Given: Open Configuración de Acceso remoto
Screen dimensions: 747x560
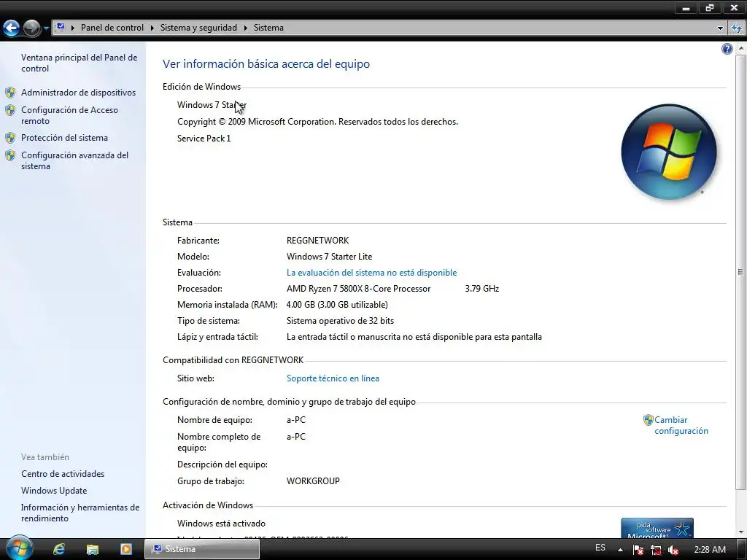Looking at the screenshot, I should pos(69,115).
